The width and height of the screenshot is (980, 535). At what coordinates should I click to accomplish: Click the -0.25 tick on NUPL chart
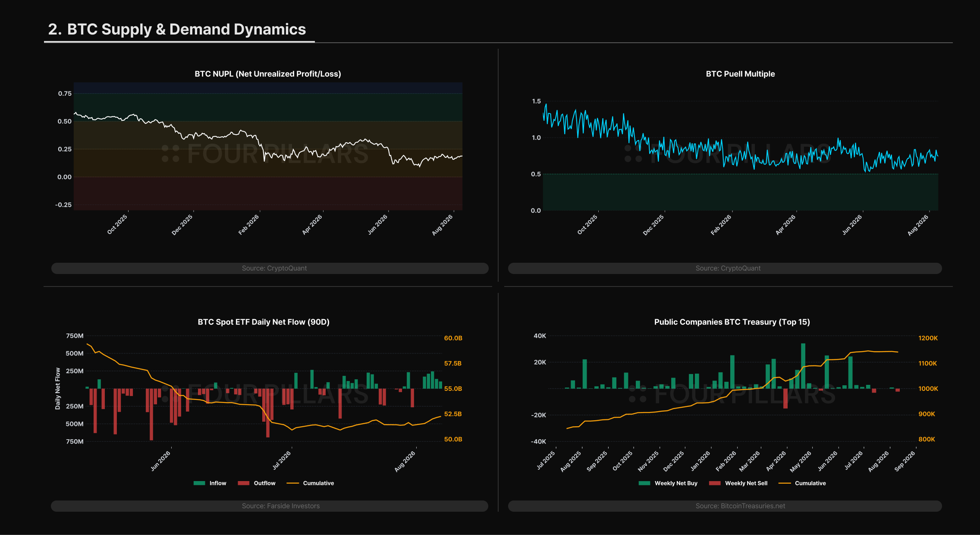63,205
